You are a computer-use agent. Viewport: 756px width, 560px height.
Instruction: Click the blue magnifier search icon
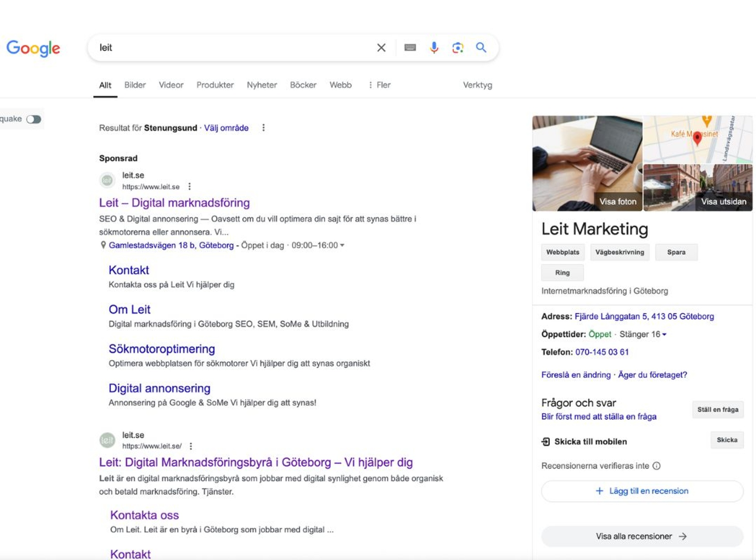point(481,48)
